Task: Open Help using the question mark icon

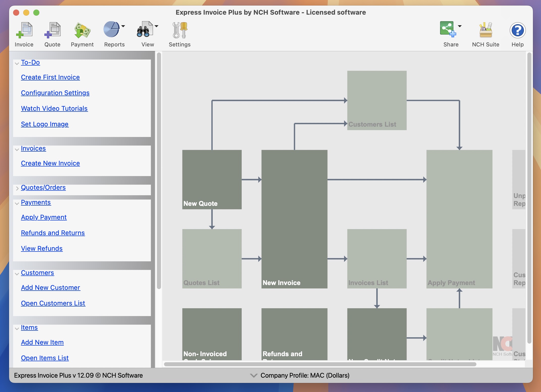Action: (x=517, y=30)
